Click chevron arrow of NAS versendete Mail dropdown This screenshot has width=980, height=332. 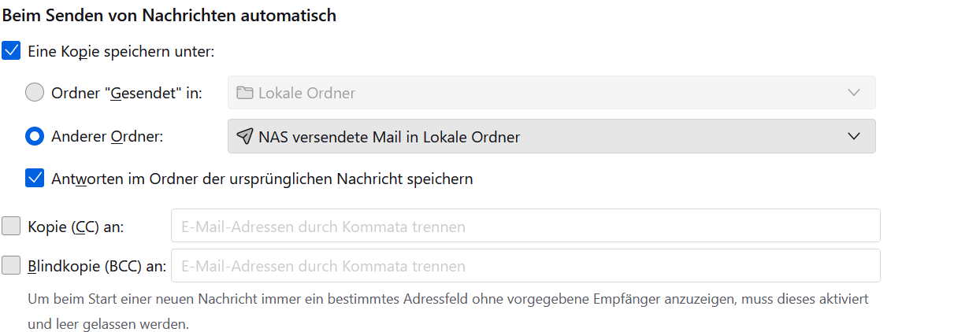pyautogui.click(x=854, y=137)
